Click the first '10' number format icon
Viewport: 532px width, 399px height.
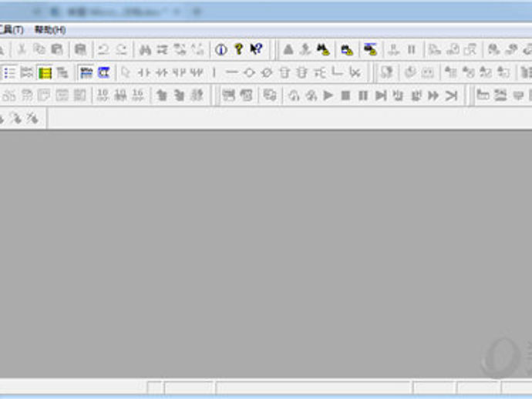[x=103, y=96]
